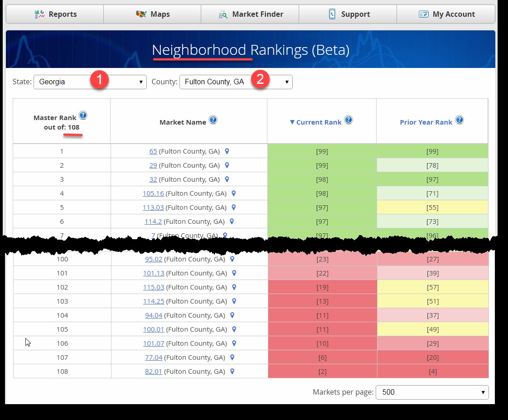Screen dimensions: 508x420
Task: Click the green Current Rank cell for rank 1
Action: coord(322,151)
